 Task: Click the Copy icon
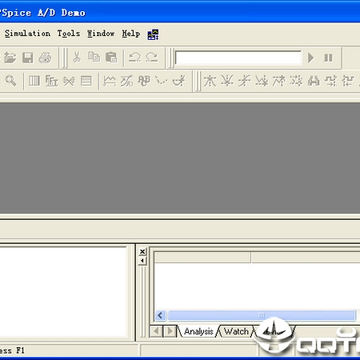tap(94, 58)
